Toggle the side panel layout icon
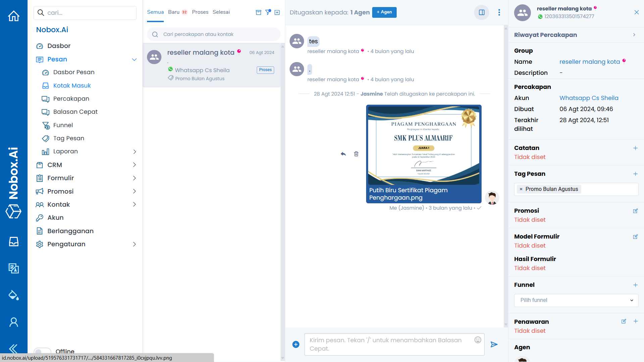The width and height of the screenshot is (644, 362). 482,12
